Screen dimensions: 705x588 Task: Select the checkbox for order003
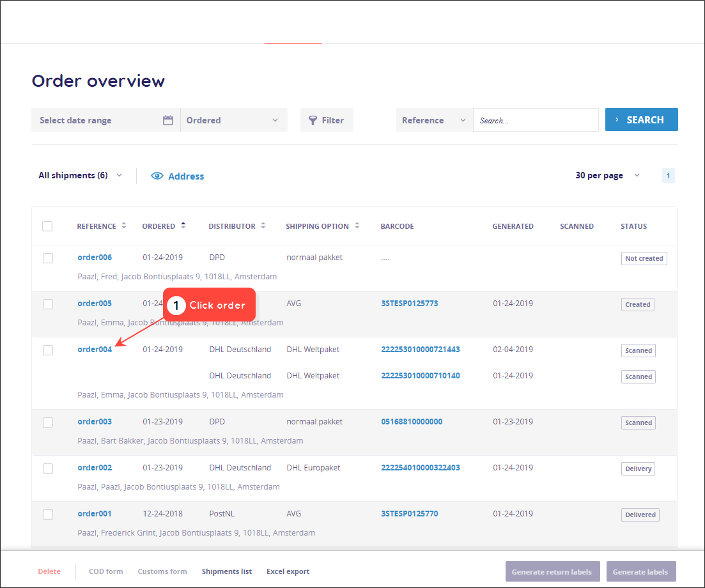[x=48, y=422]
